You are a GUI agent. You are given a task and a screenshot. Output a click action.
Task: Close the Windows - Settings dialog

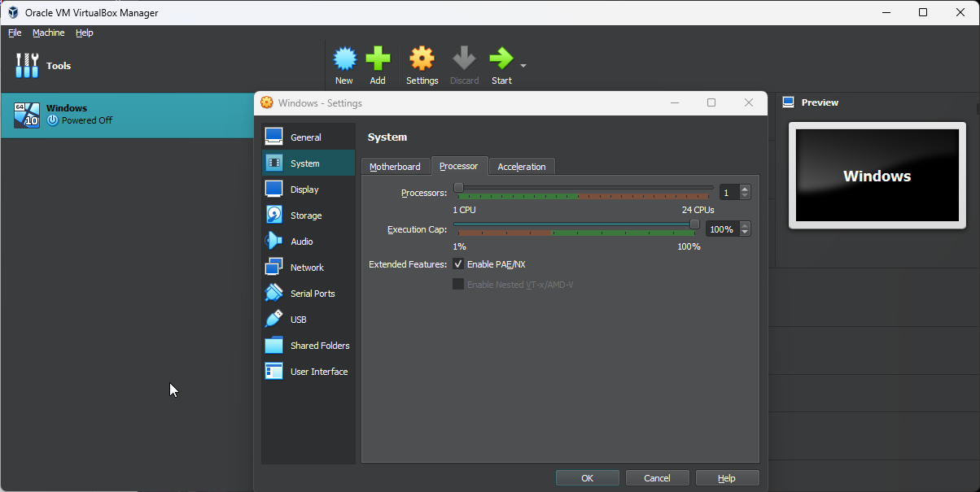tap(749, 102)
